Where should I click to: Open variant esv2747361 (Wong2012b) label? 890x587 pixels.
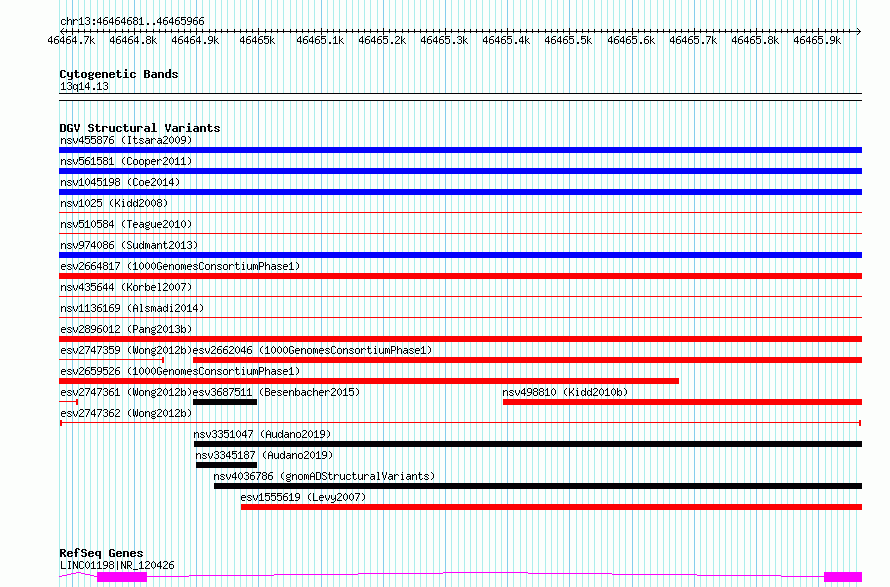tap(126, 392)
